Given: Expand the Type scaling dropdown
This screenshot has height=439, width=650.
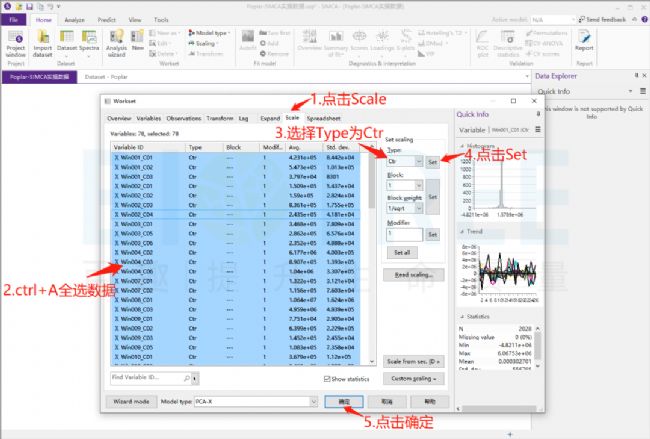Looking at the screenshot, I should [x=405, y=161].
